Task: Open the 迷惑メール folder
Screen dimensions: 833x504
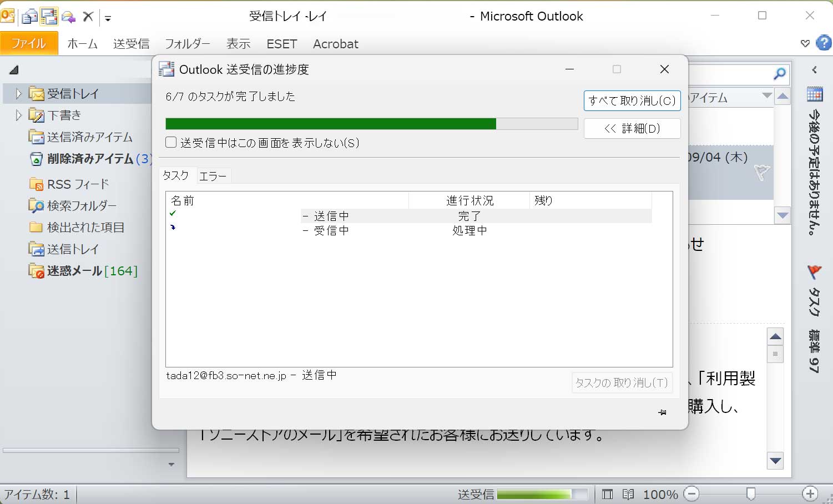Action: tap(83, 270)
